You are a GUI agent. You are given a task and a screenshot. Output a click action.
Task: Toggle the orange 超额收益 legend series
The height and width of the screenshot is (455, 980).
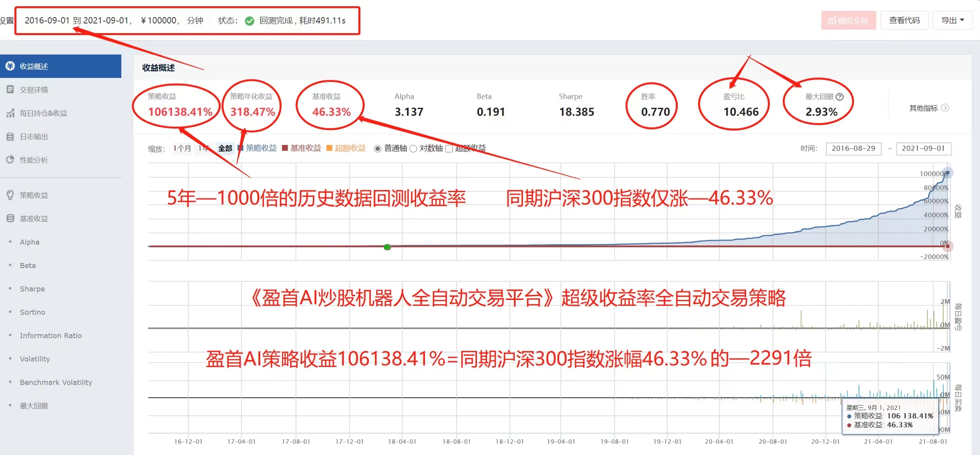click(x=346, y=148)
